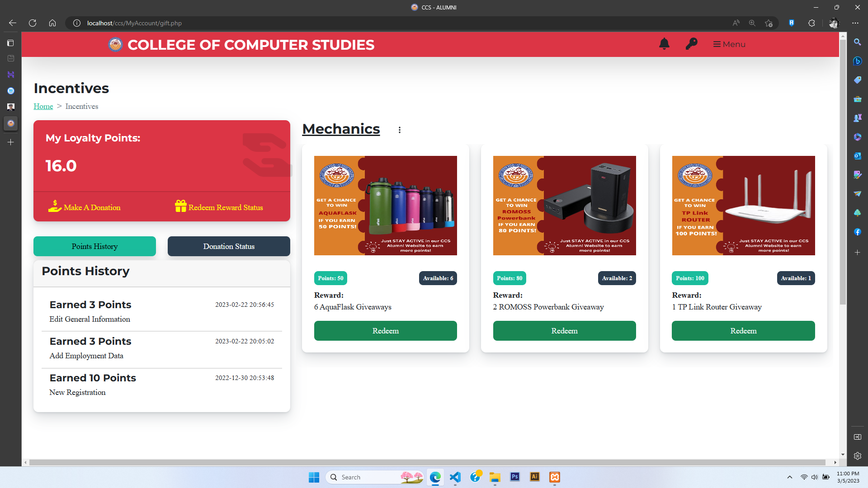Click the notification bell icon

[664, 44]
